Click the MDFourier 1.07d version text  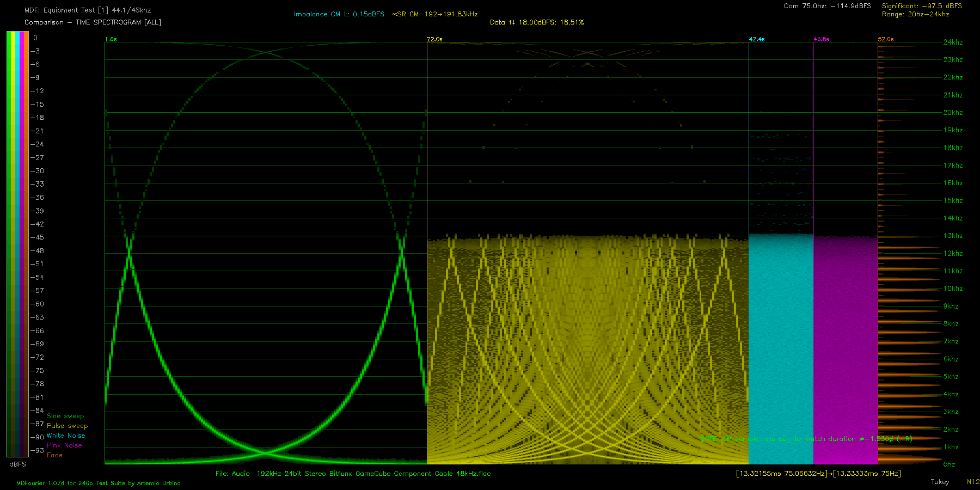coord(99,483)
